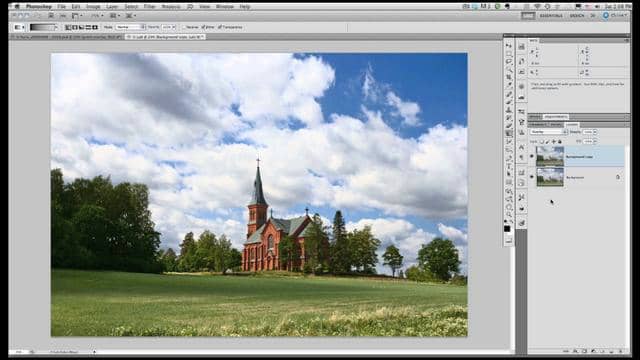640x360 pixels.
Task: Select the Zoom tool
Action: (x=509, y=215)
